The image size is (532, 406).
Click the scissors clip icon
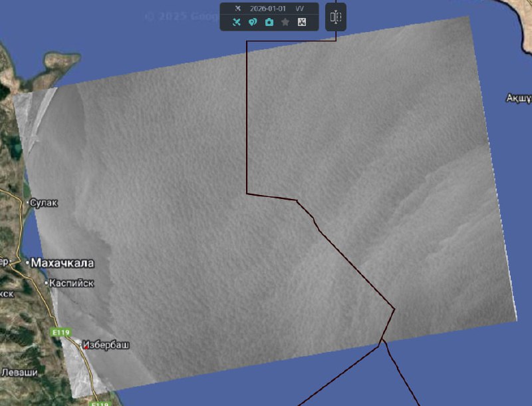point(301,22)
